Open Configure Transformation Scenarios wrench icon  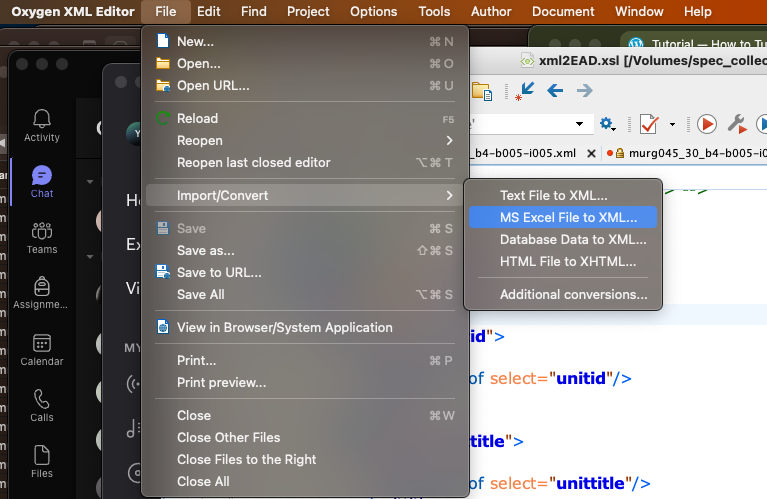pyautogui.click(x=737, y=124)
